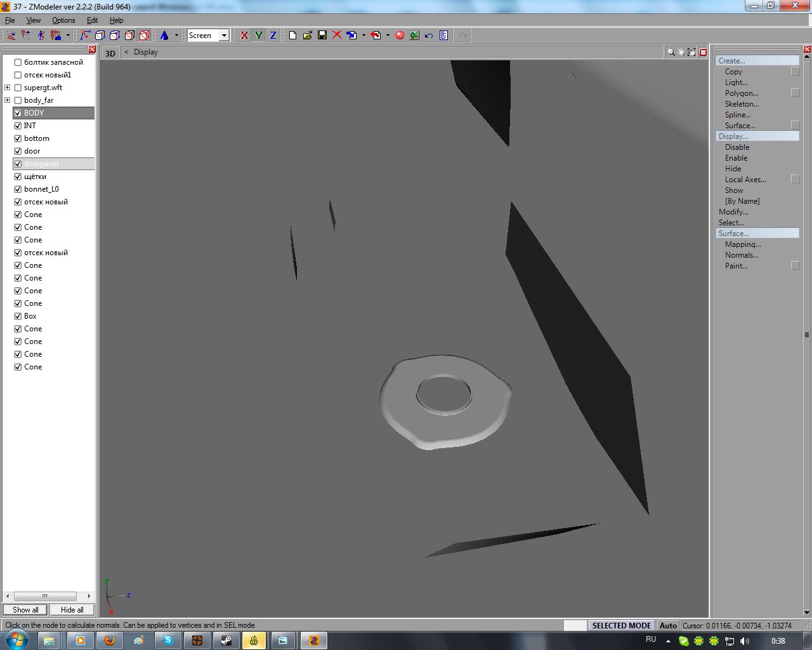The height and width of the screenshot is (650, 812).
Task: Click the blue cone pivot icon
Action: pos(164,36)
